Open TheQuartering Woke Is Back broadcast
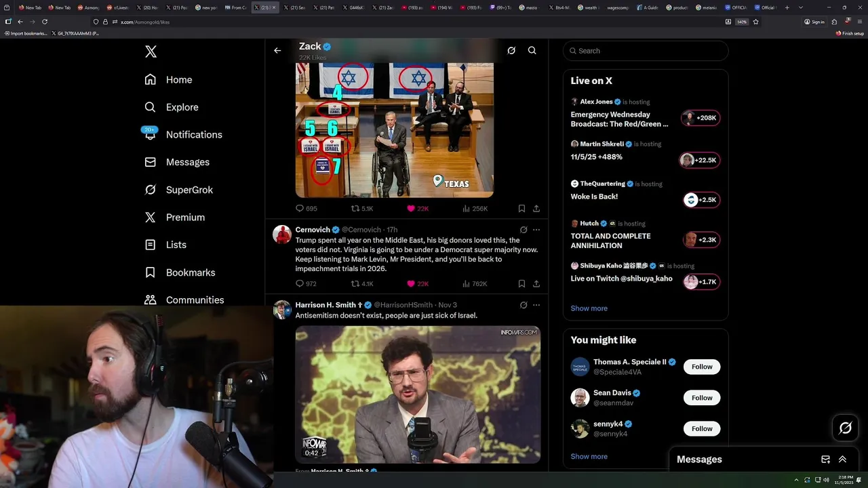 tap(645, 194)
